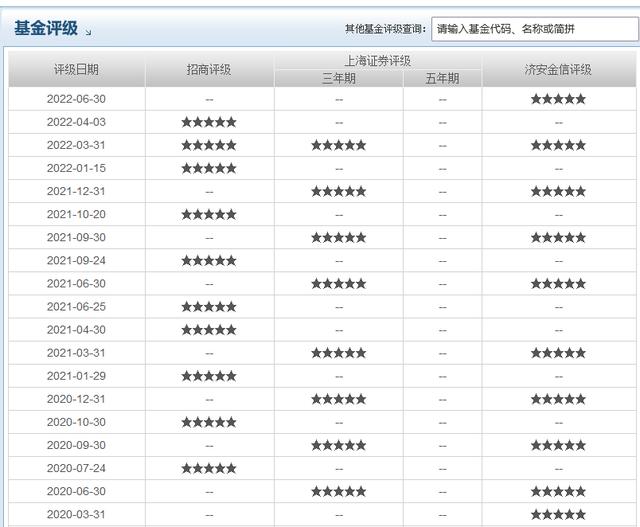
Task: Click 济安金信 stars in the 2020-06-30 row
Action: pos(558,491)
